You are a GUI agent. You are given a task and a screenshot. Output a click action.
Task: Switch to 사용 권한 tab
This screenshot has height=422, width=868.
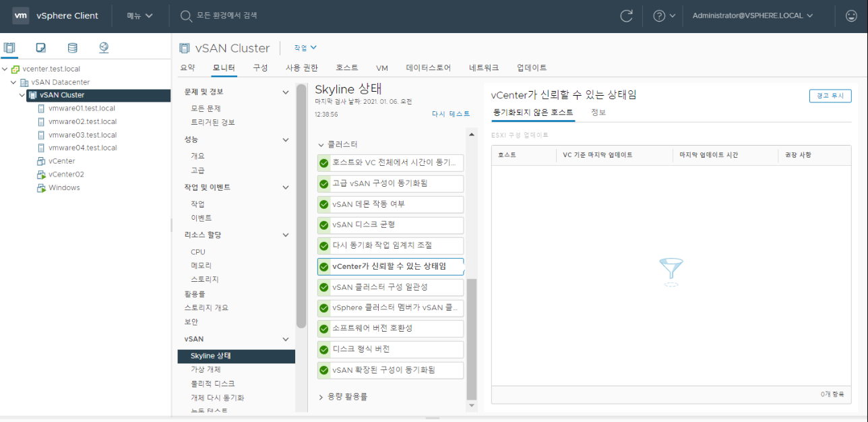(301, 68)
